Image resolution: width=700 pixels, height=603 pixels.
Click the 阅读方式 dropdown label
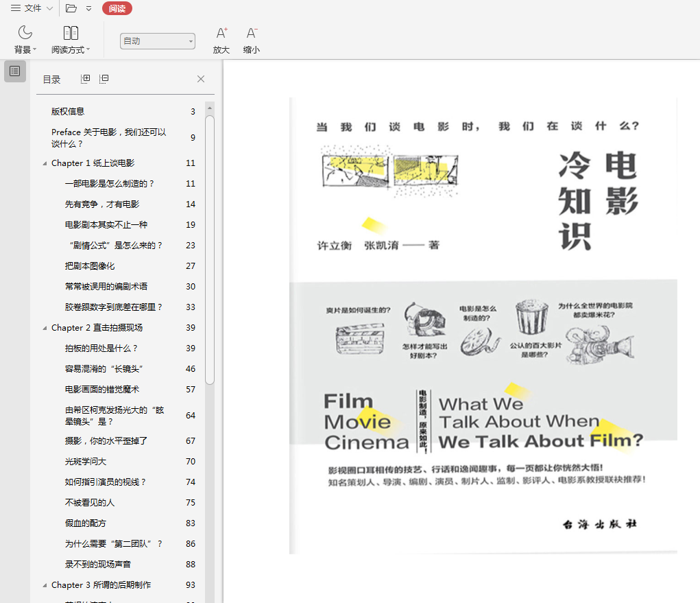point(71,49)
